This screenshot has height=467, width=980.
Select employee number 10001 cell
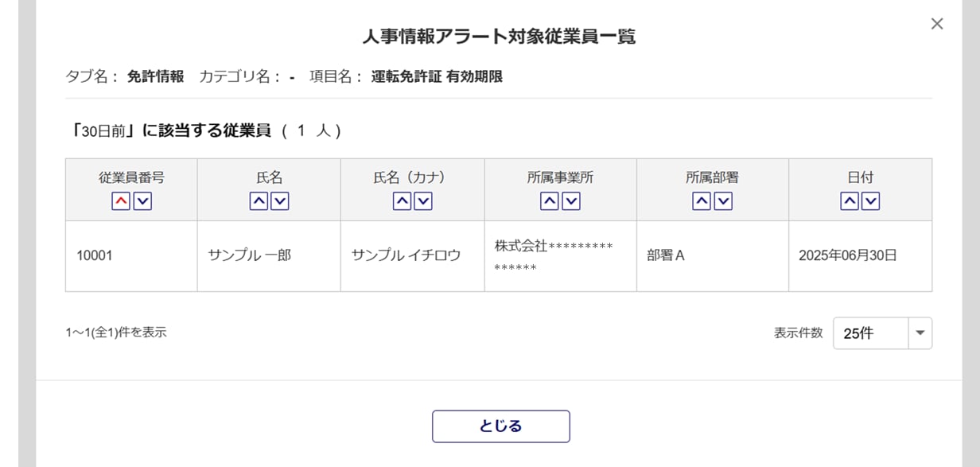[x=95, y=256]
